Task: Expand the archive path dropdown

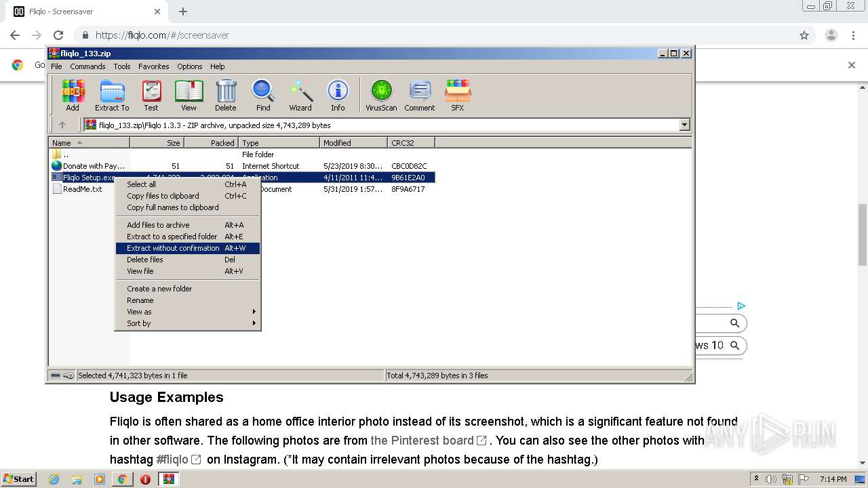Action: click(x=684, y=125)
